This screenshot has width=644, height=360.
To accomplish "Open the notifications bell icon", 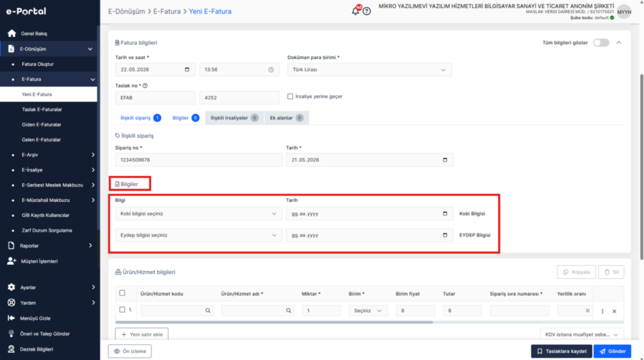I will [356, 11].
